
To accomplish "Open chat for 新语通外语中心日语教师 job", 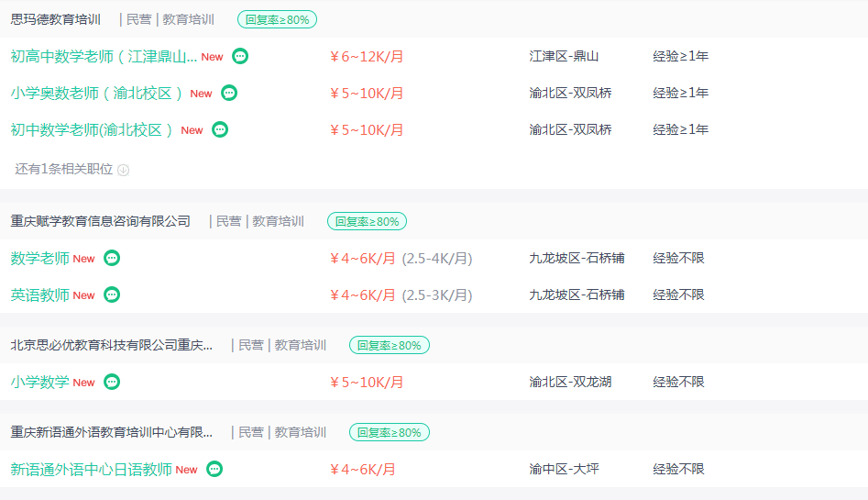I will pos(214,469).
